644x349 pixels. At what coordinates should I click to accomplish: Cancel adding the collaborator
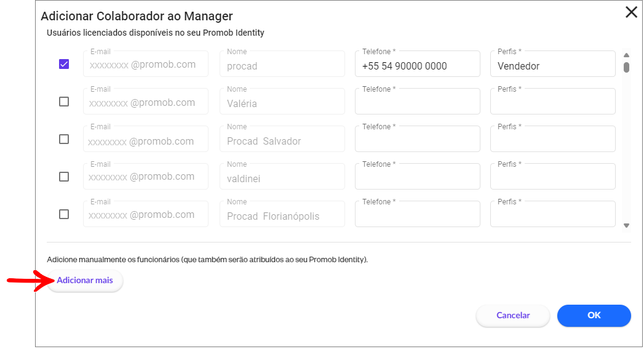click(513, 315)
